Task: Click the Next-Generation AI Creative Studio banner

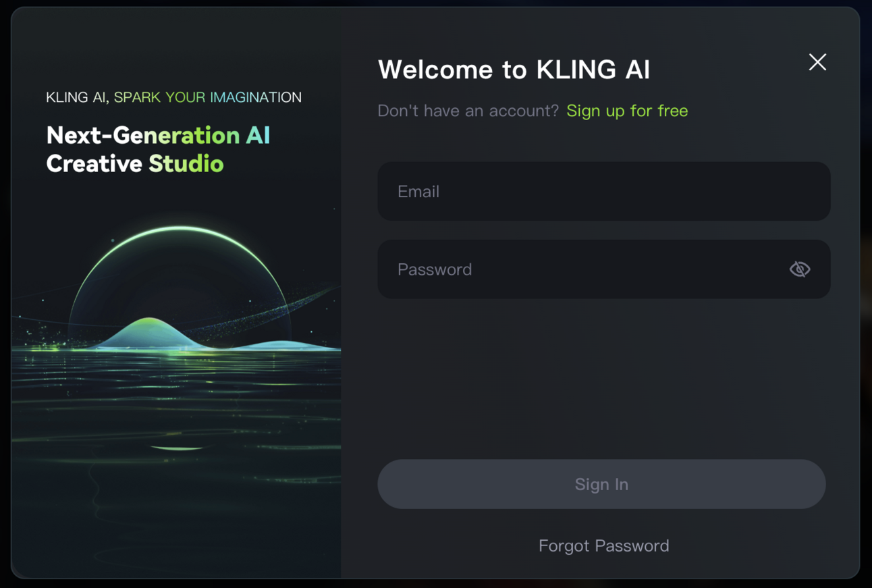Action: click(157, 149)
